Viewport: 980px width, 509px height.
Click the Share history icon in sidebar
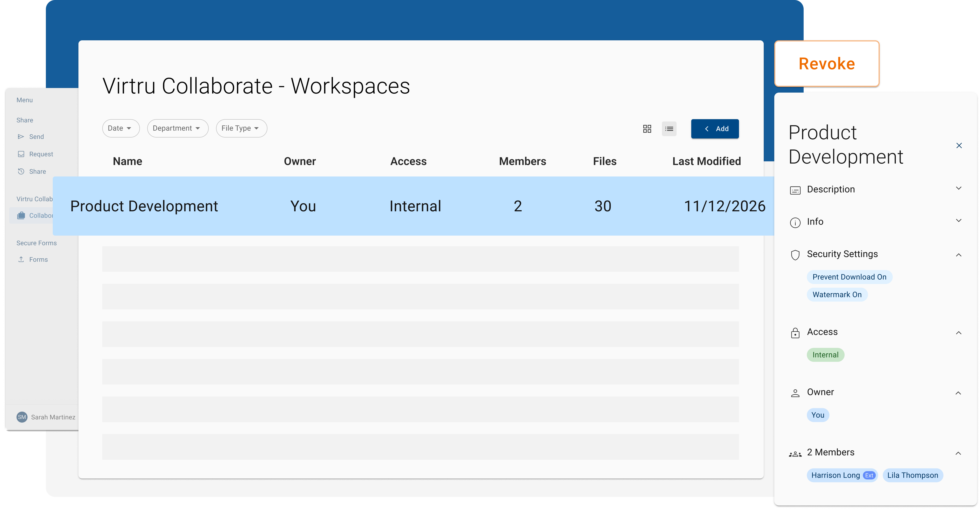21,171
